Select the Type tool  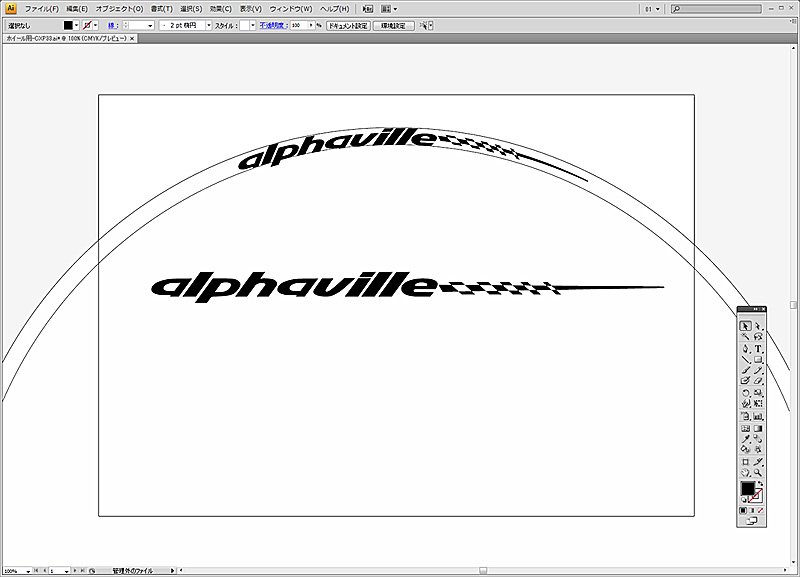tap(758, 348)
